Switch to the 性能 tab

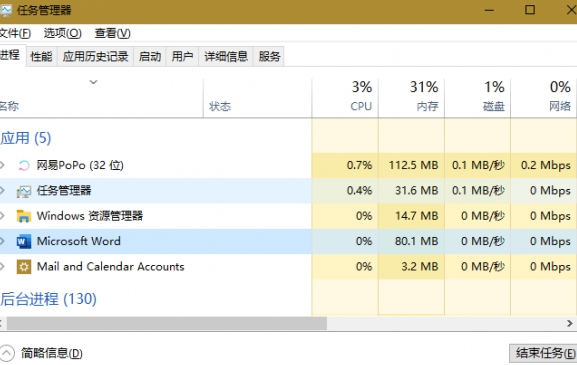41,57
